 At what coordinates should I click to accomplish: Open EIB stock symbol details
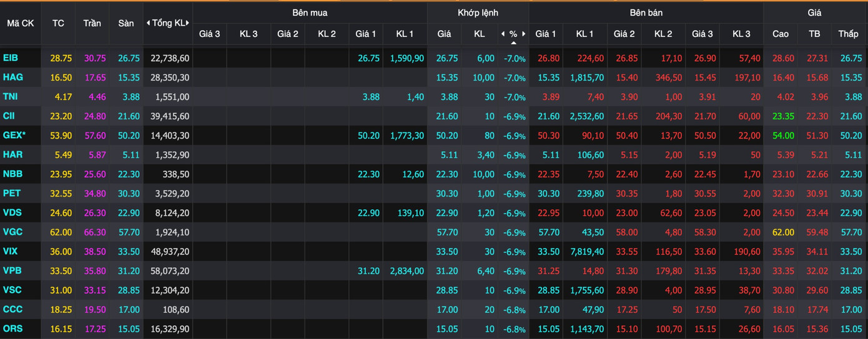(x=11, y=58)
